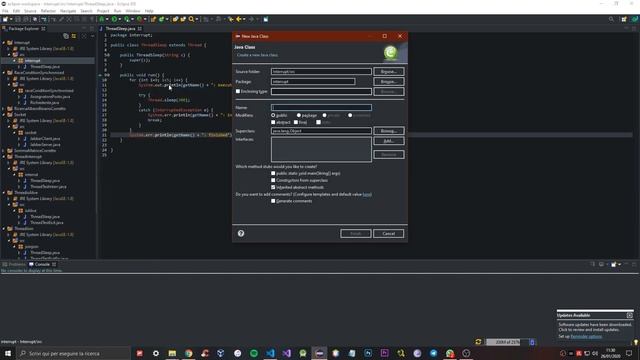
Task: Close the Updates Available notification
Action: 630,315
